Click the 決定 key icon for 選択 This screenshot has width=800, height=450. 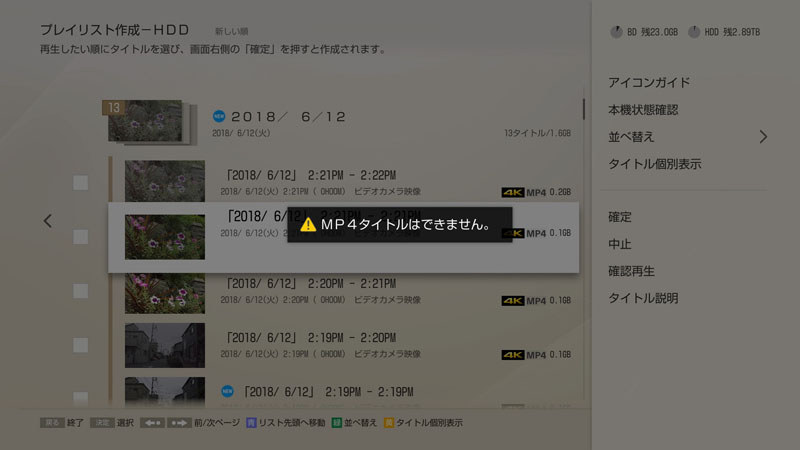pyautogui.click(x=102, y=422)
